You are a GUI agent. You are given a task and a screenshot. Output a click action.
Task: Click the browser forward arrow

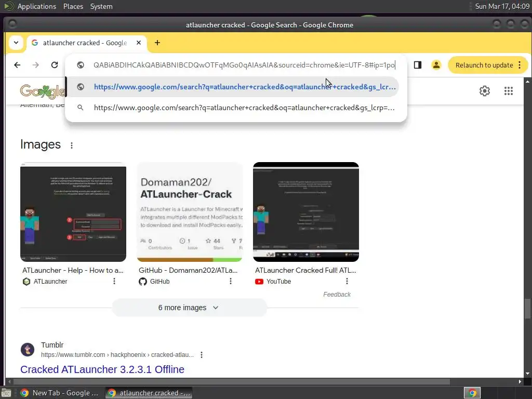click(x=36, y=65)
